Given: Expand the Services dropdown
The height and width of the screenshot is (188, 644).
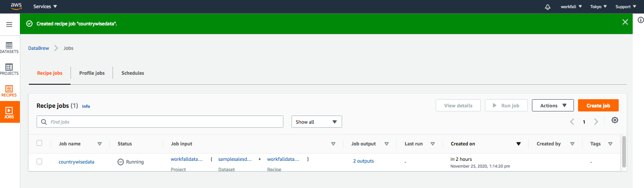Looking at the screenshot, I should [45, 7].
